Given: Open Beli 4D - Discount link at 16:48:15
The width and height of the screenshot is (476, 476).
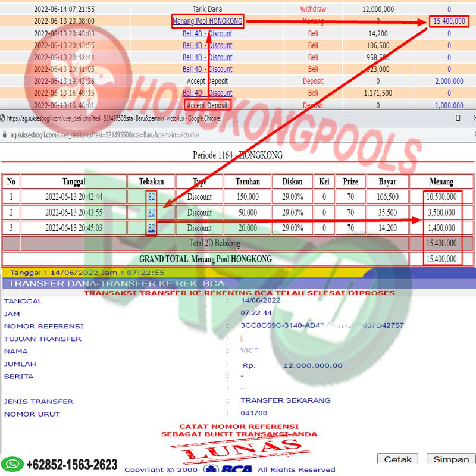Looking at the screenshot, I should tap(207, 93).
